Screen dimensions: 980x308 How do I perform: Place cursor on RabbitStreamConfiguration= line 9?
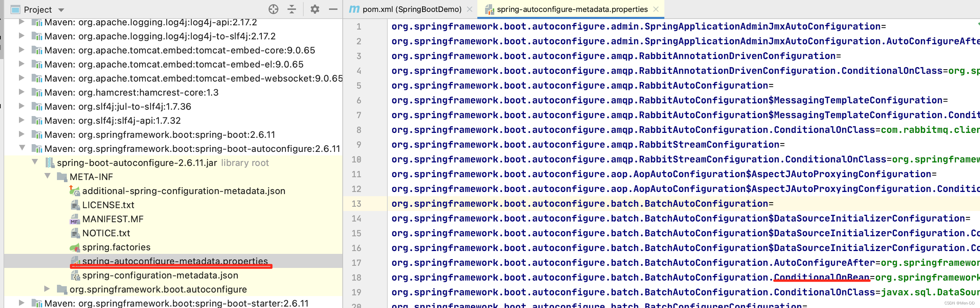711,145
